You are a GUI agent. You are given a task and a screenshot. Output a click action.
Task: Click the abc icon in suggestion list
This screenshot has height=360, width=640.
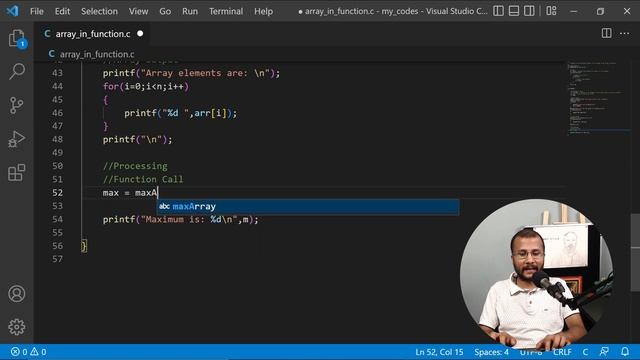pyautogui.click(x=164, y=207)
